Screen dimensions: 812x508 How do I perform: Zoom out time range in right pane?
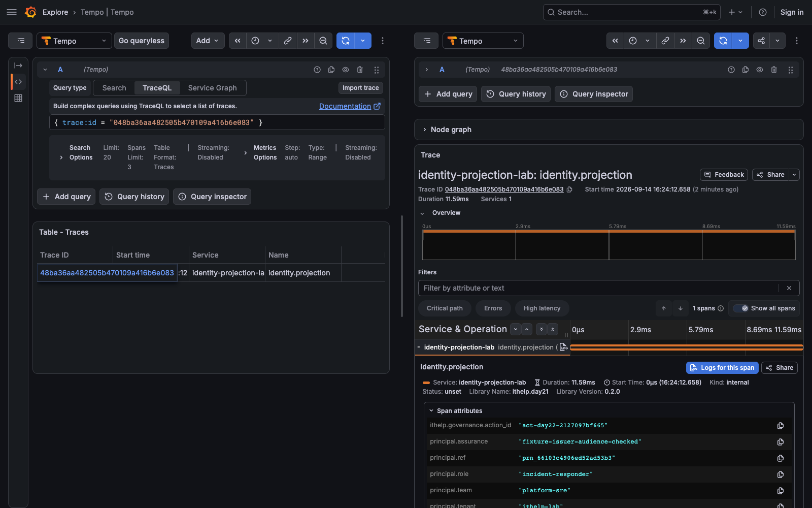point(701,41)
